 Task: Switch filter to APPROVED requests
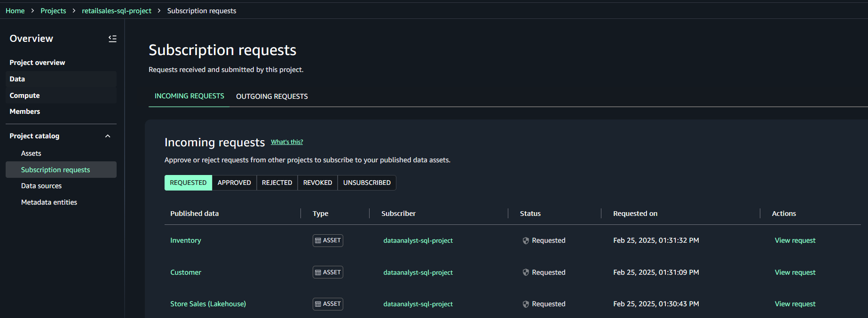click(234, 183)
